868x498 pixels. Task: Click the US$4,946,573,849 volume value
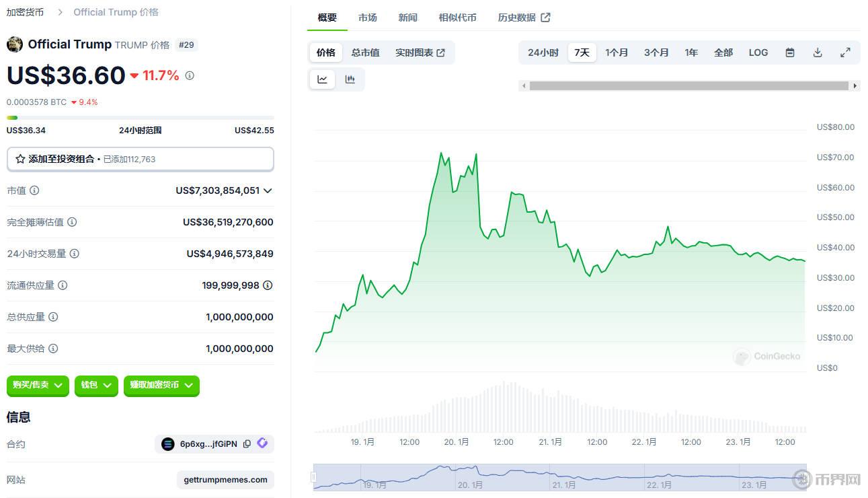(230, 254)
